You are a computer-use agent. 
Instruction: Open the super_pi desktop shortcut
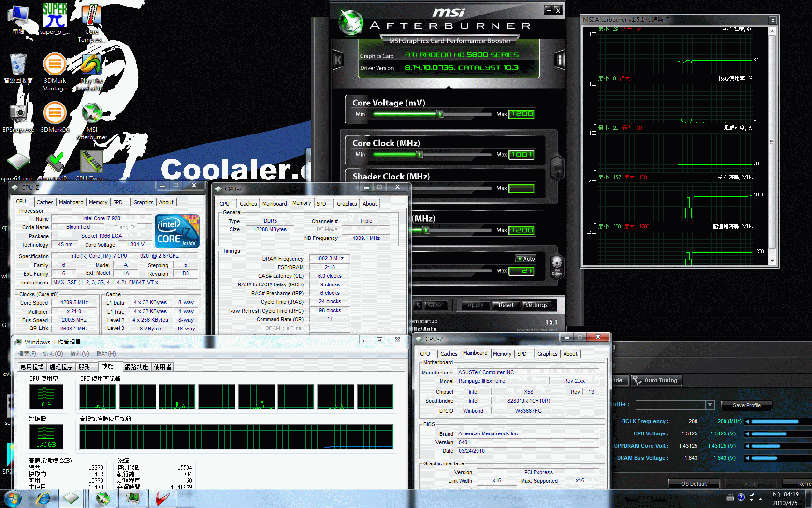55,19
